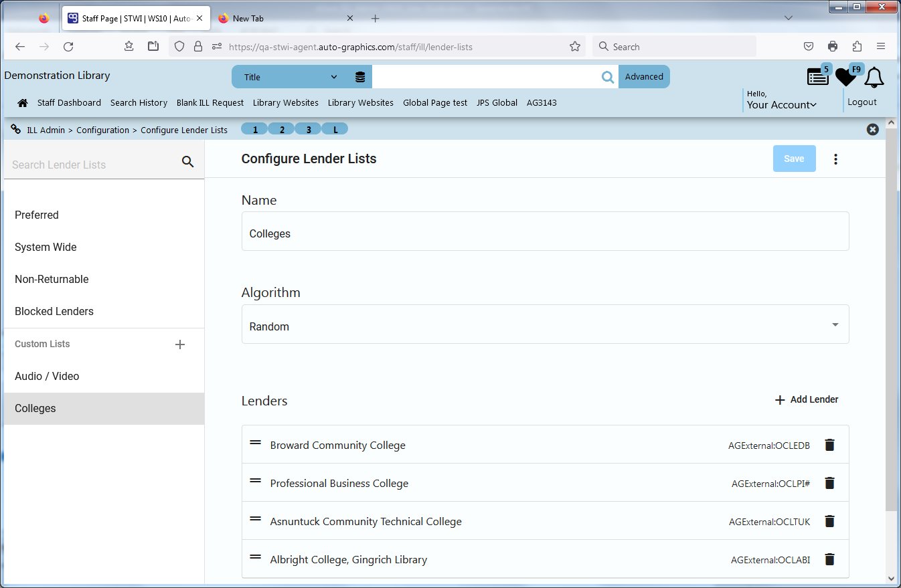Screen dimensions: 901x588
Task: Open the Global Page test link
Action: (x=435, y=102)
